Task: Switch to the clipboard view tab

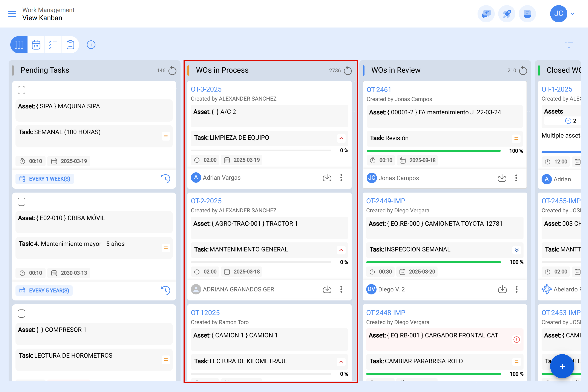Action: pos(70,45)
